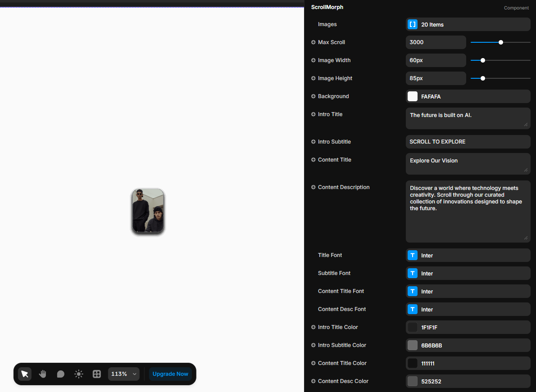Open the FAFAFA background color swatch

pos(413,96)
